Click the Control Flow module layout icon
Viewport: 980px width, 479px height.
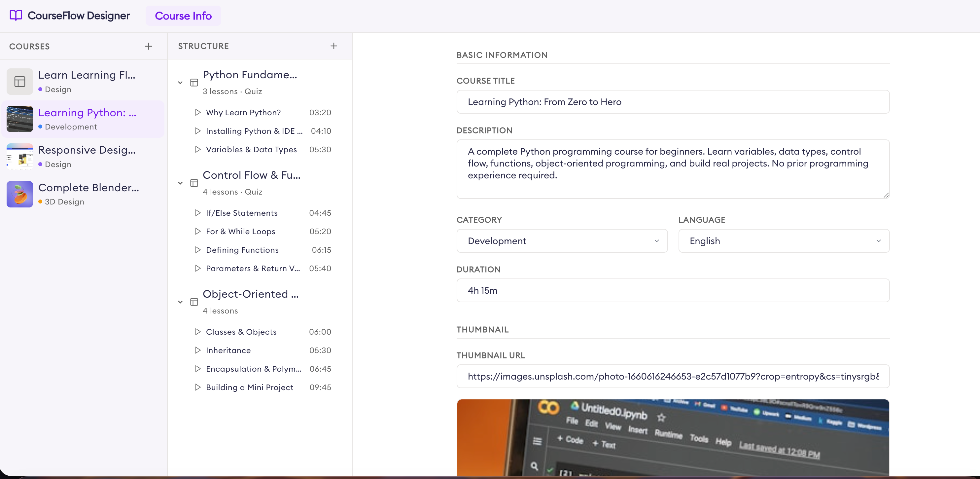point(194,183)
